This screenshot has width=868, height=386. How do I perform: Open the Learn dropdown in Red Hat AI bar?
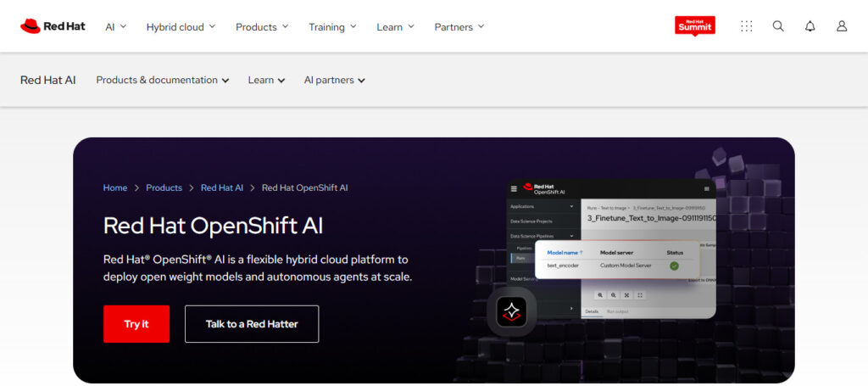tap(266, 80)
